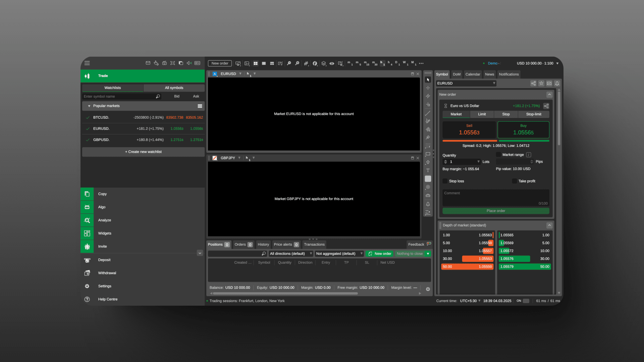The image size is (644, 362).
Task: Select the Text drawing tool
Action: (428, 170)
